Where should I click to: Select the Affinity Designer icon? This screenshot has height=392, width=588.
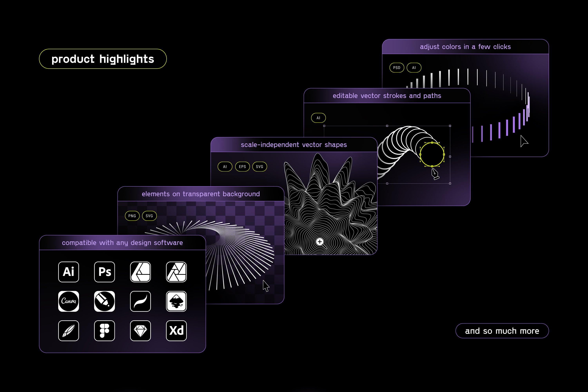point(141,272)
